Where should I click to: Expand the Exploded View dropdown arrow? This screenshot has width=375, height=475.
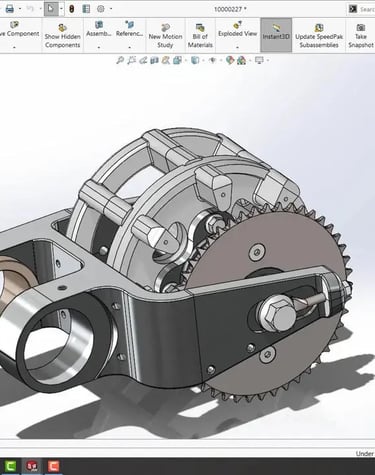[x=237, y=47]
